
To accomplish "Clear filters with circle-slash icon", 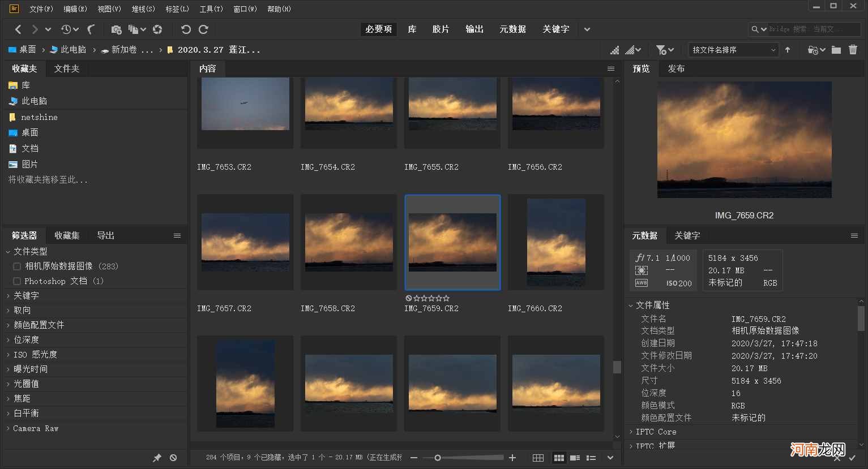I will pyautogui.click(x=173, y=458).
